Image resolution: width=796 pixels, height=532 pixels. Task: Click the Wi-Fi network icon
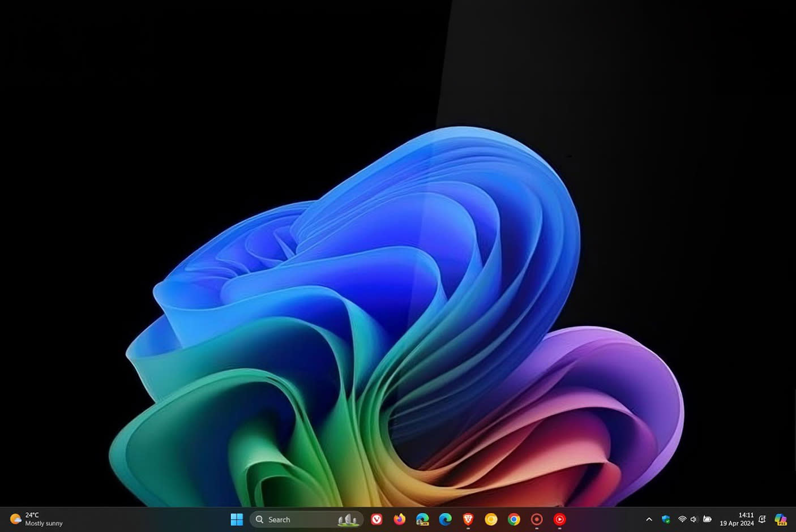[682, 520]
